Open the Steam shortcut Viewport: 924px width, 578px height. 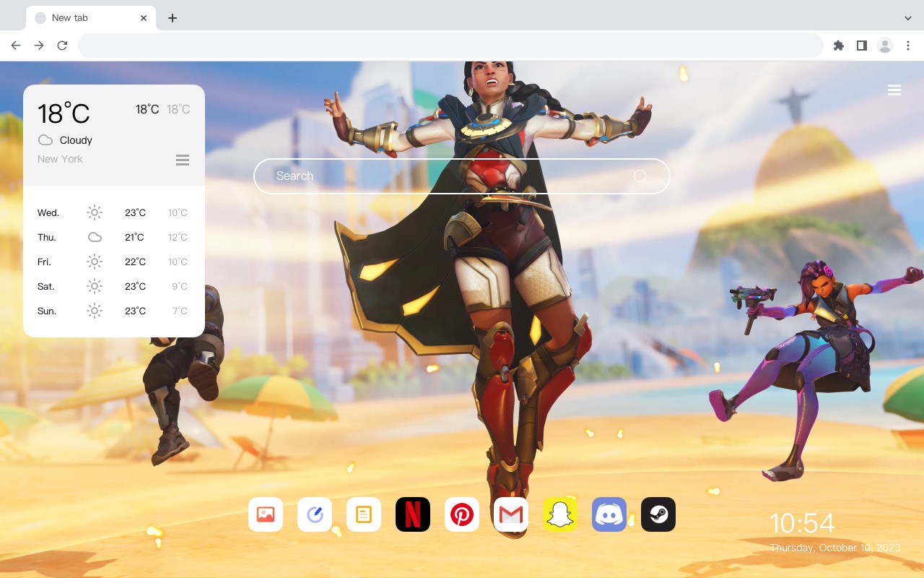658,514
